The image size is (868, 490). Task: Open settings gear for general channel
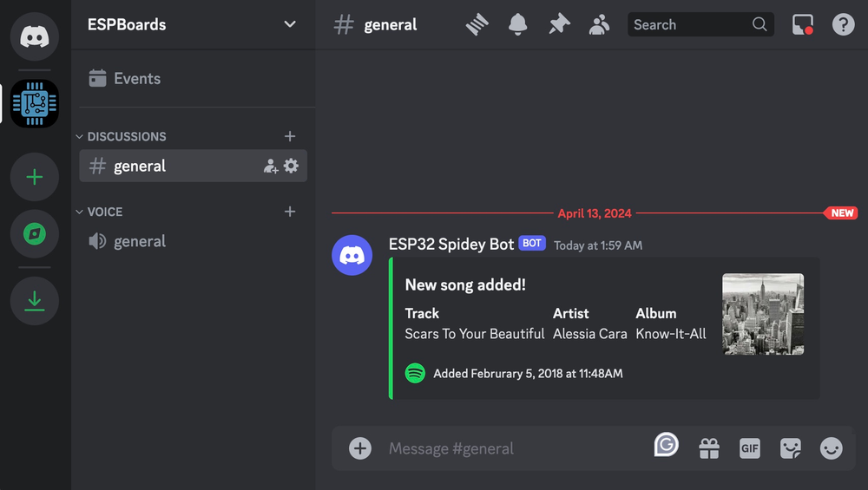click(x=291, y=166)
